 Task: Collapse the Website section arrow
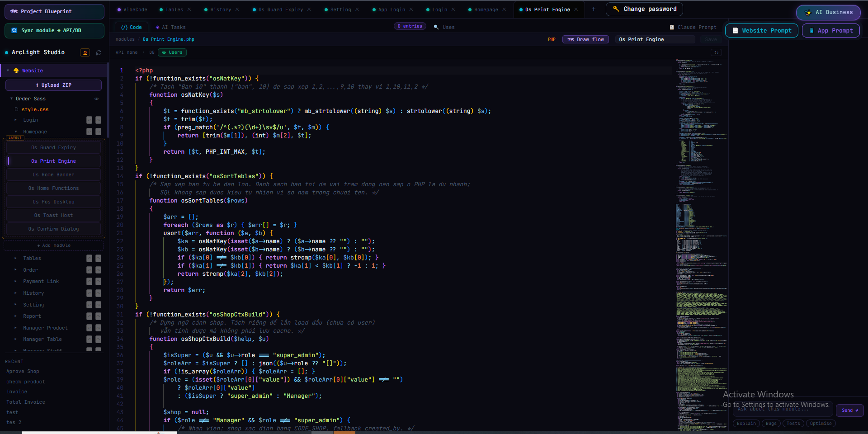pyautogui.click(x=8, y=71)
